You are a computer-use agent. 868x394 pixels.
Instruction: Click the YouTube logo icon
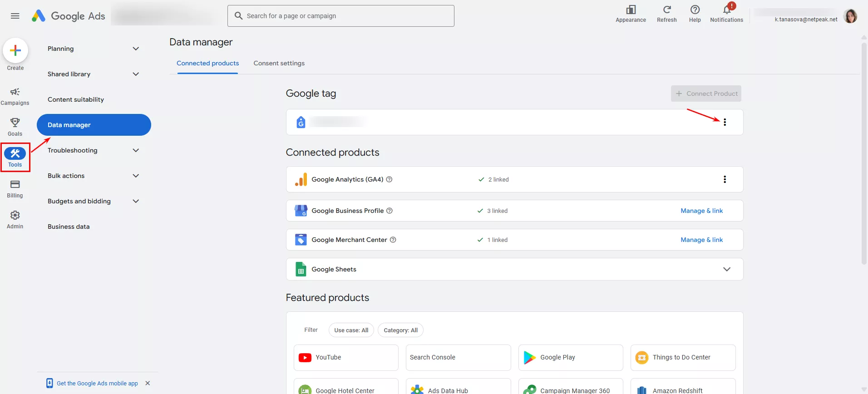pyautogui.click(x=305, y=358)
